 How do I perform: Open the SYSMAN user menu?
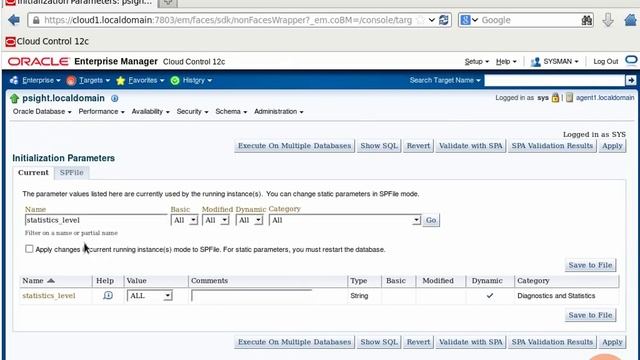click(x=554, y=62)
